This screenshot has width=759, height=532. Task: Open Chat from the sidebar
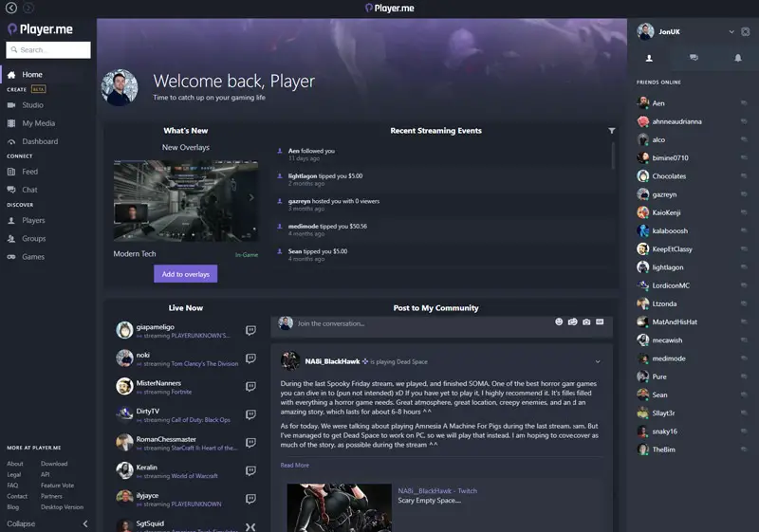tap(29, 190)
